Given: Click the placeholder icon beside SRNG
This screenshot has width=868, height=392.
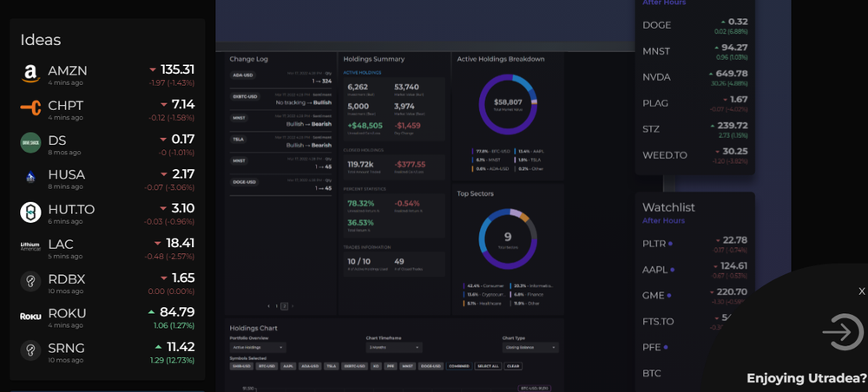Looking at the screenshot, I should (x=30, y=351).
